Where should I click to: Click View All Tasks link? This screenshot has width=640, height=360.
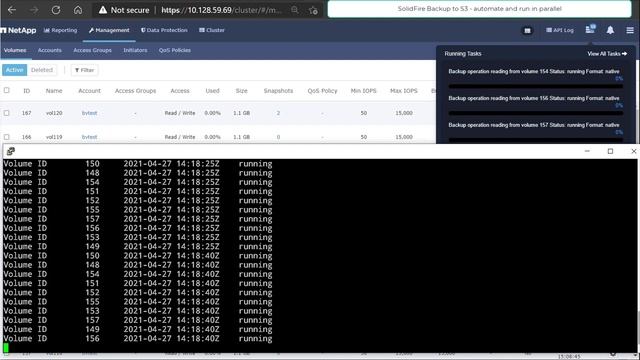tap(607, 54)
